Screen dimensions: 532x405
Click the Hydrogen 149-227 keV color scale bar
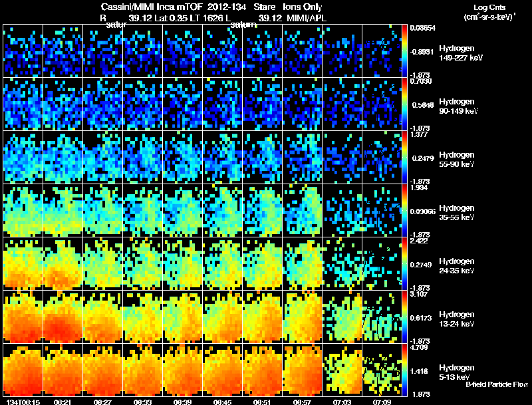pos(404,51)
